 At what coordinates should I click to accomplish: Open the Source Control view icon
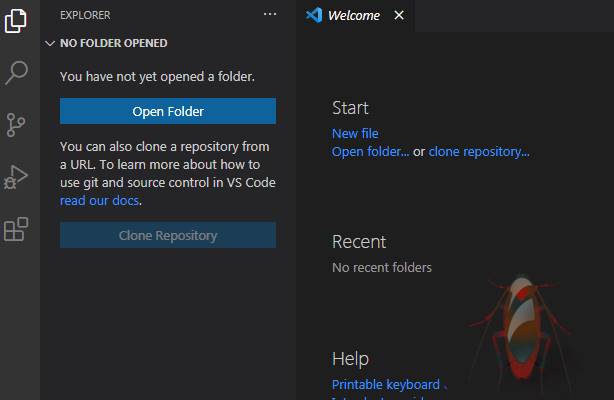coord(16,125)
